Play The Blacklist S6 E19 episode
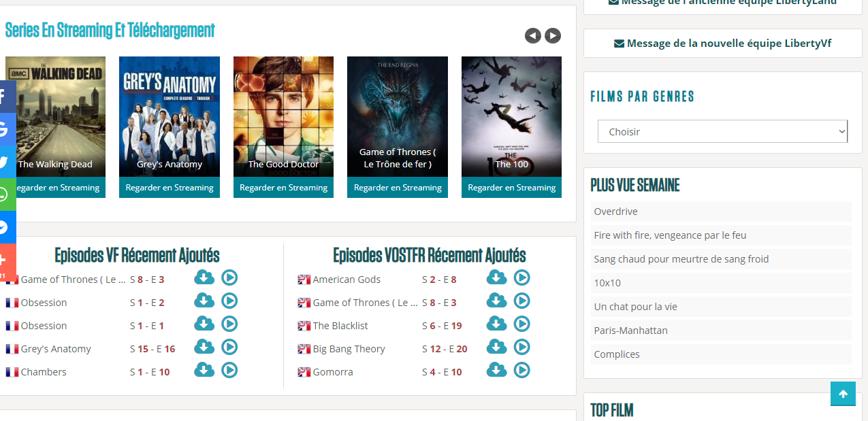 tap(521, 324)
